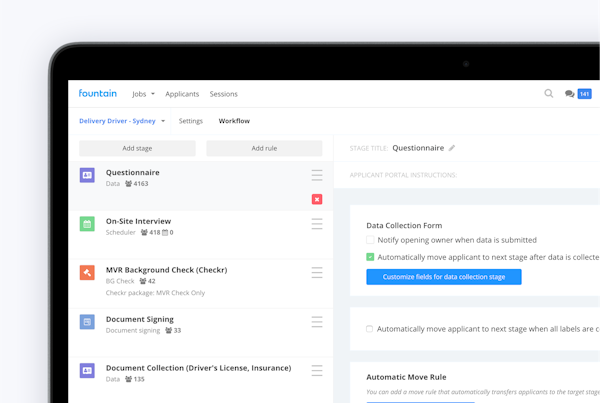This screenshot has width=600, height=403.
Task: Click the calendar icon beside 0
Action: [x=165, y=232]
